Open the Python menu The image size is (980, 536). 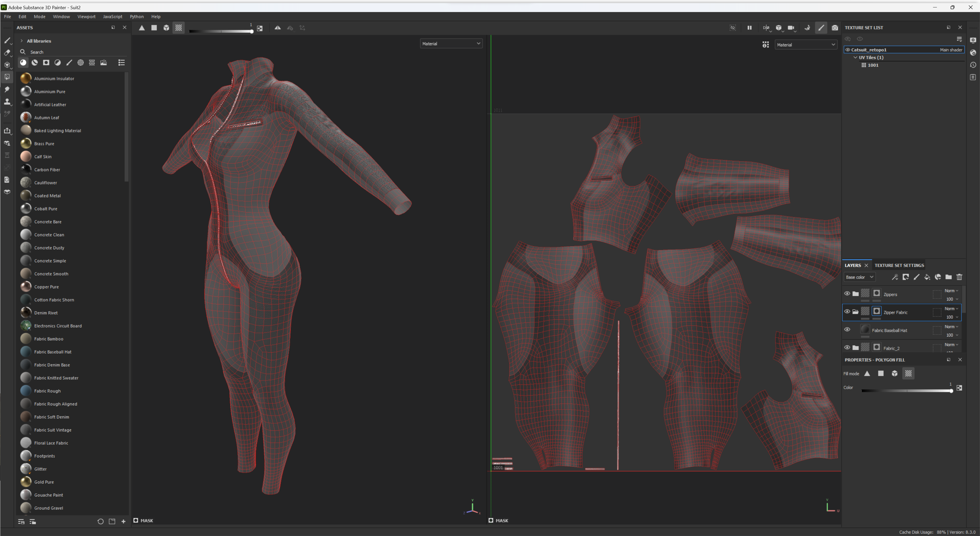(x=137, y=17)
